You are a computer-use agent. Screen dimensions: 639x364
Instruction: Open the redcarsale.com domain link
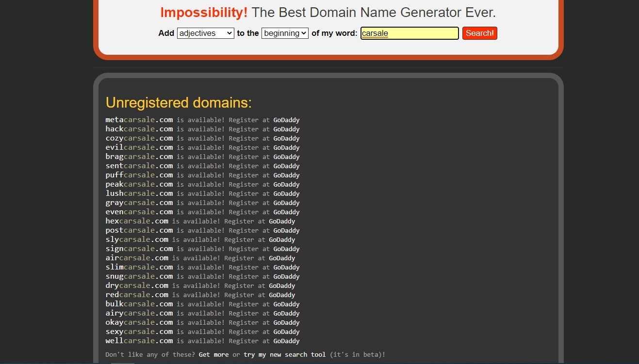pos(137,295)
